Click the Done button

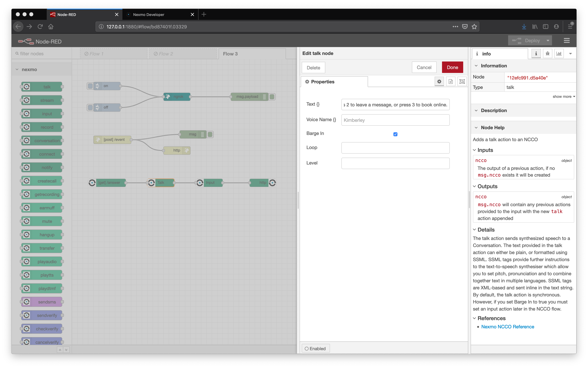[452, 67]
